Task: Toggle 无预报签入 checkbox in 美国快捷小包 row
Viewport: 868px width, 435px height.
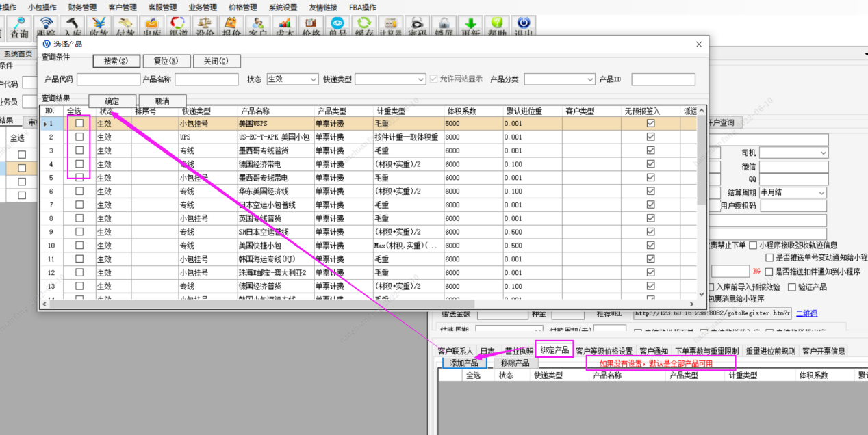Action: coord(651,246)
